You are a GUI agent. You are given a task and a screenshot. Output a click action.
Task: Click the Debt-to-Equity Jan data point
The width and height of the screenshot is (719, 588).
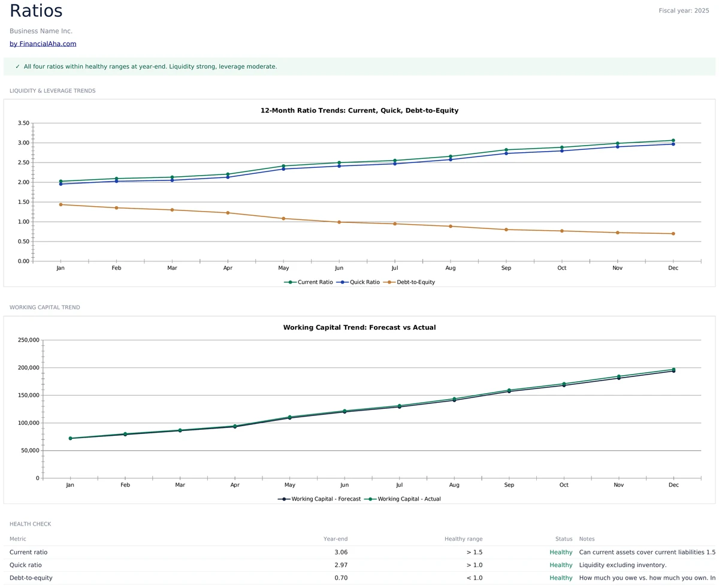[61, 204]
